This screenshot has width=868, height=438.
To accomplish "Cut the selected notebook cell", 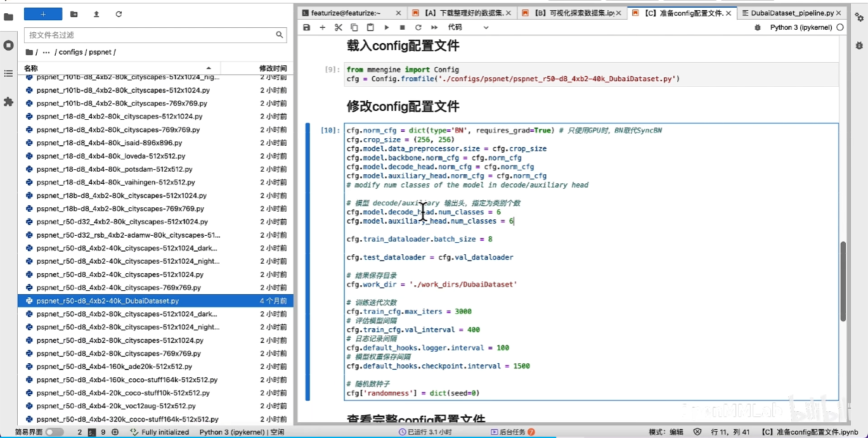I will coord(338,27).
